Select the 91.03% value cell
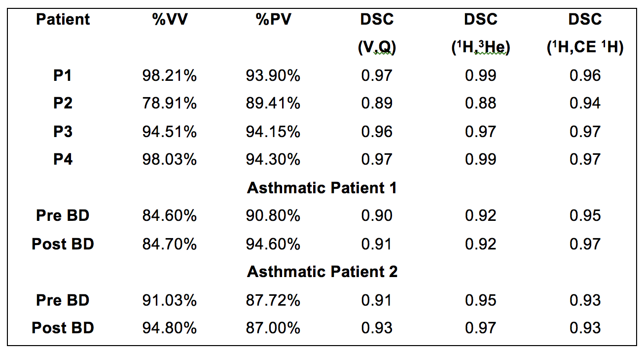The width and height of the screenshot is (644, 352). 169,300
